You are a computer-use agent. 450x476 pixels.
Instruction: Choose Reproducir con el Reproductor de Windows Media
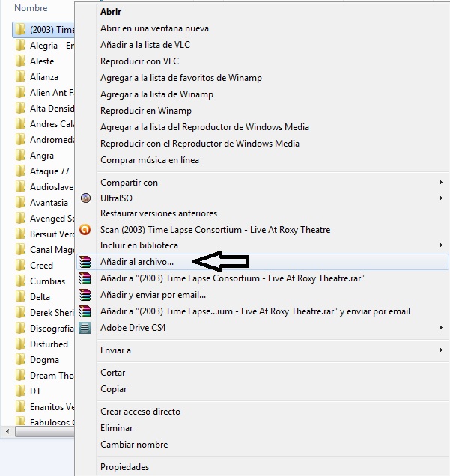(x=200, y=144)
